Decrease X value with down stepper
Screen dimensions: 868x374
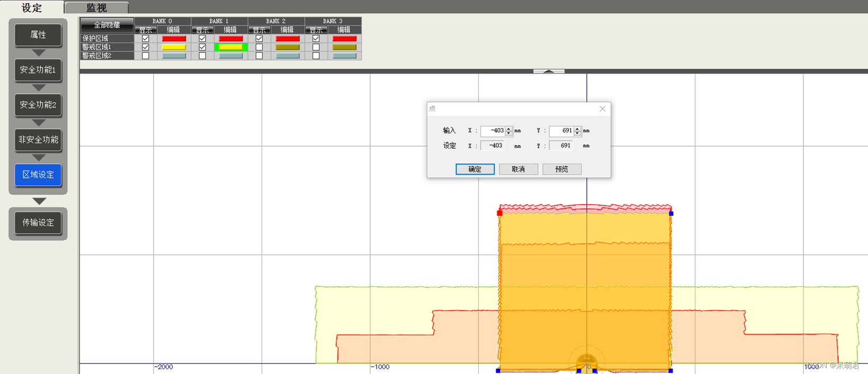coord(509,133)
